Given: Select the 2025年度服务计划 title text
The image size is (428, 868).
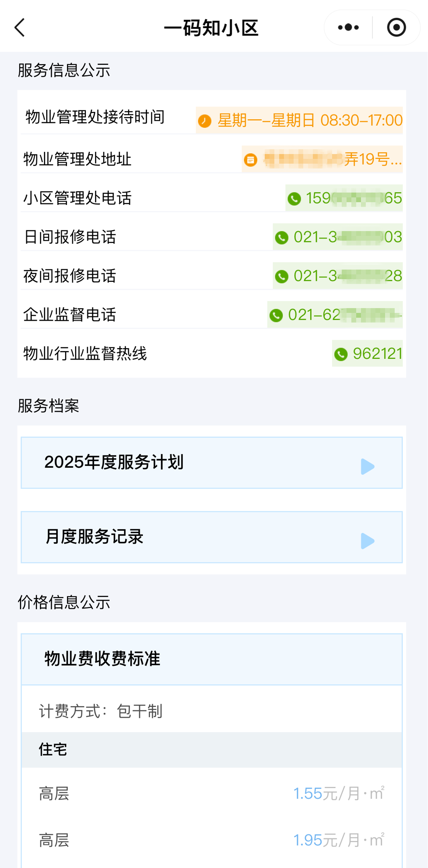Looking at the screenshot, I should click(114, 462).
